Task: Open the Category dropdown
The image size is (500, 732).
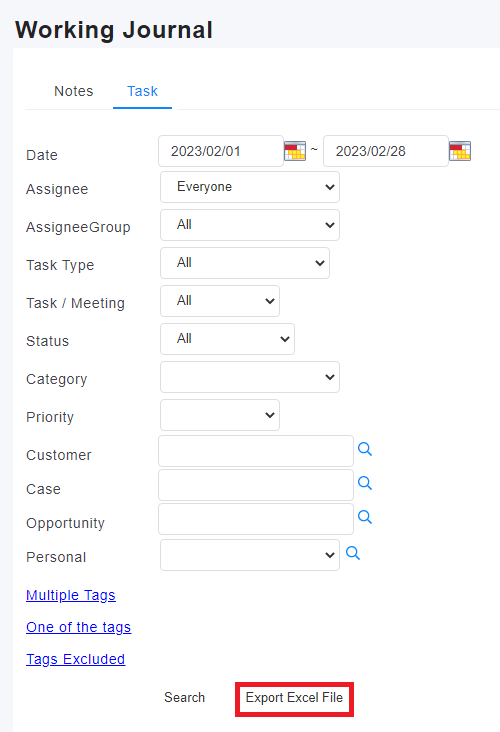Action: coord(250,377)
